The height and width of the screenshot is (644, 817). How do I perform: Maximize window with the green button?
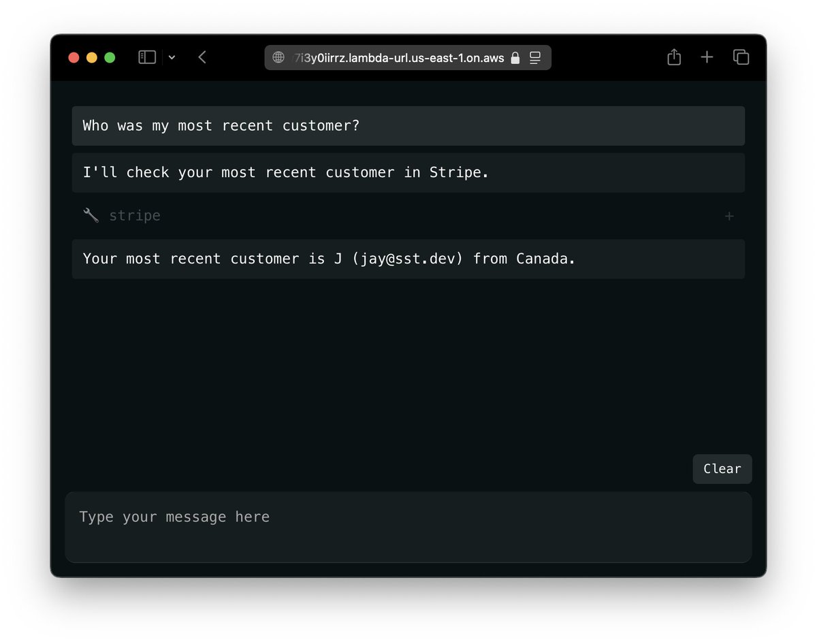coord(110,58)
